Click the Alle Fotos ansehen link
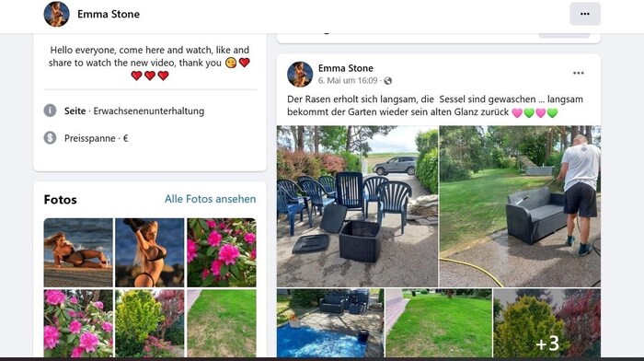This screenshot has height=361, width=644. click(x=211, y=199)
